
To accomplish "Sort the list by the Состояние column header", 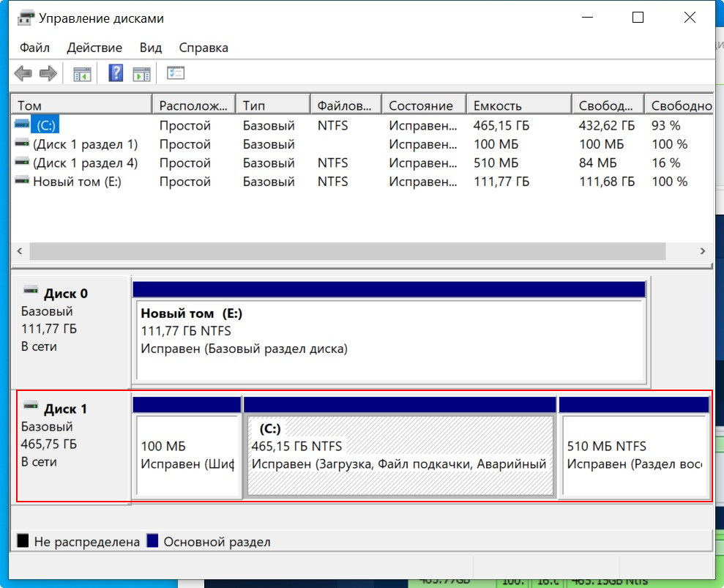I will coord(420,105).
